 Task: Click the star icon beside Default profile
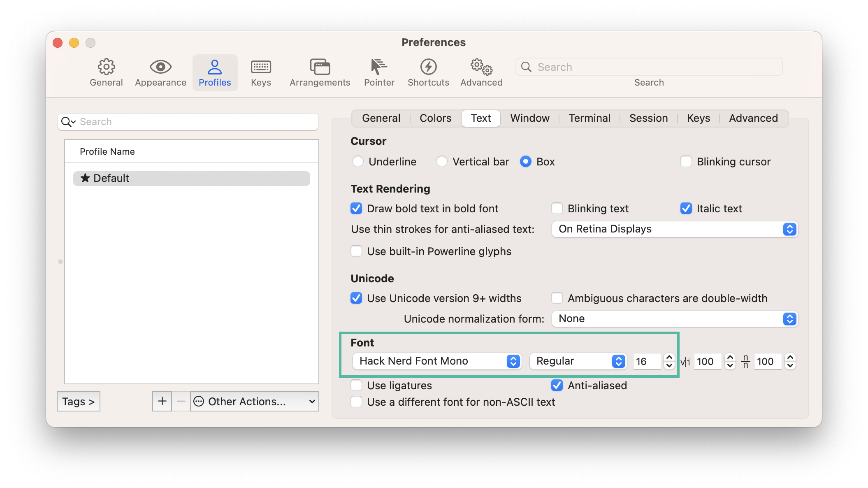(x=85, y=178)
